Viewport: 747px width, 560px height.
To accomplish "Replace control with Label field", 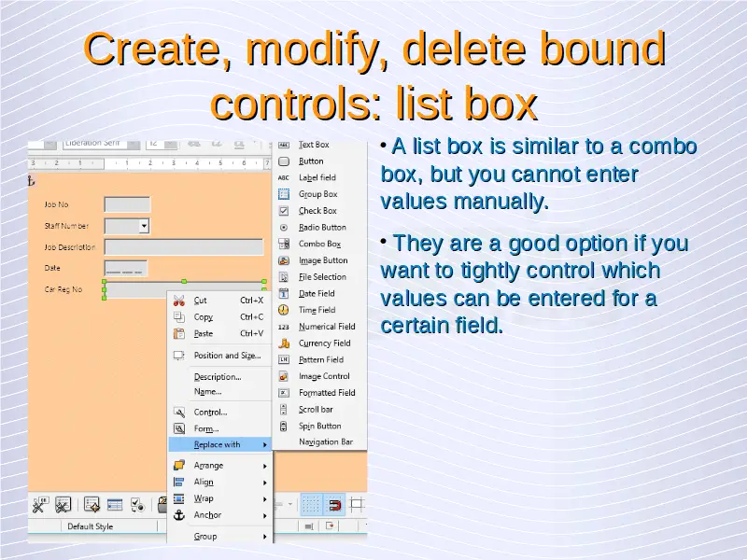I will [x=319, y=177].
